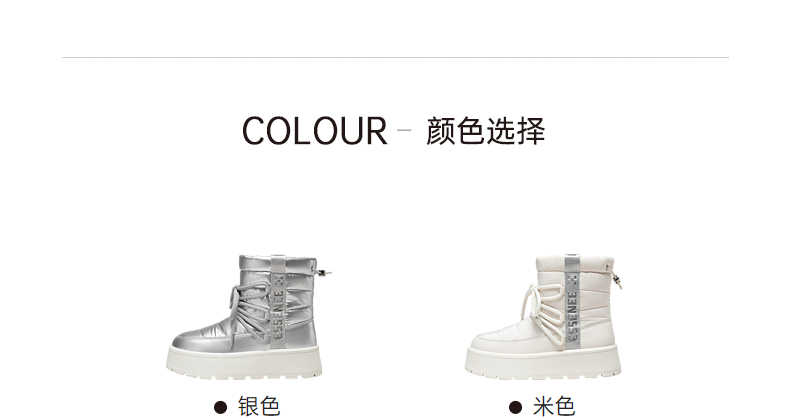
Task: Click the 颜色选择 heading text
Action: 485,131
